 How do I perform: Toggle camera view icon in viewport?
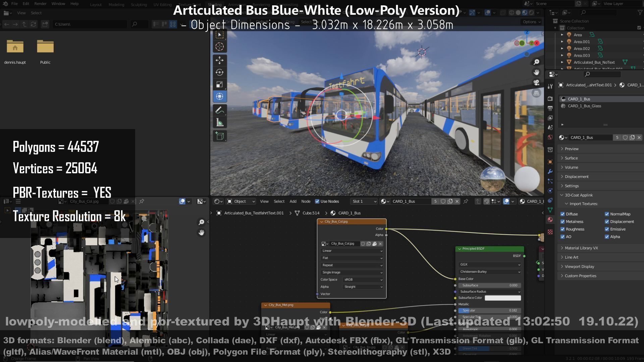point(536,83)
